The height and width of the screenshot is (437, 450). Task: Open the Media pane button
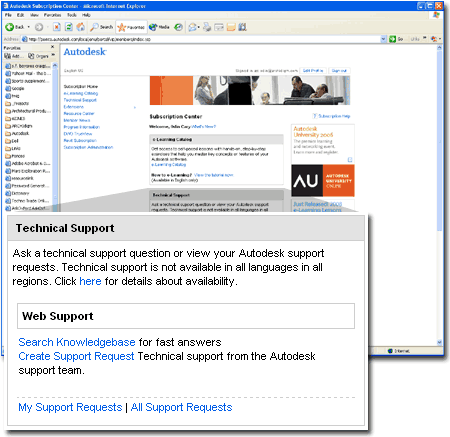[x=159, y=27]
